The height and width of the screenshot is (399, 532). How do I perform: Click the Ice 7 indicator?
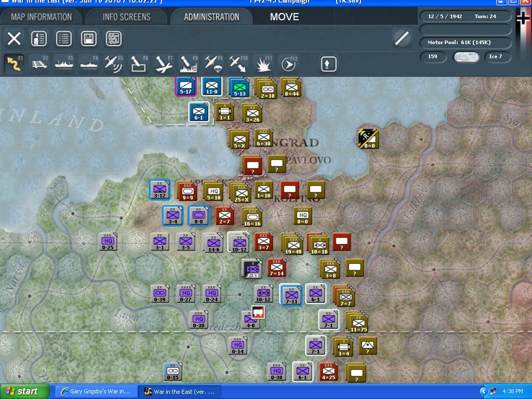[x=497, y=57]
